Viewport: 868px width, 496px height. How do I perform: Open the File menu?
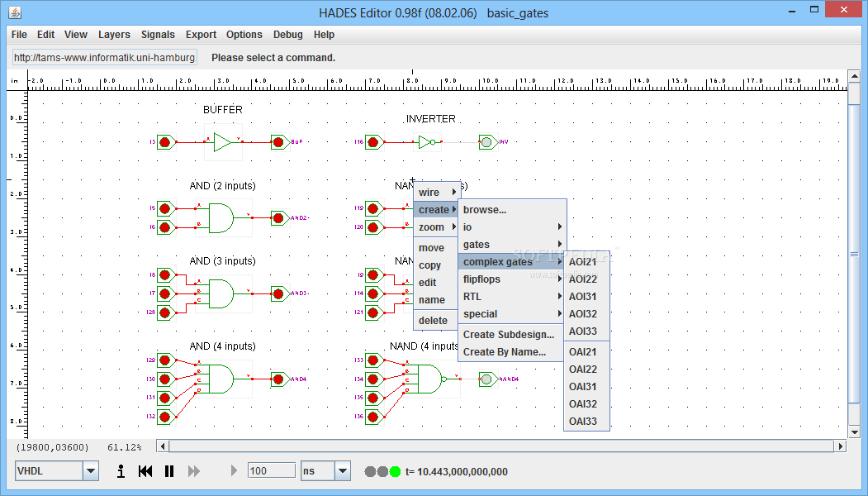(19, 35)
